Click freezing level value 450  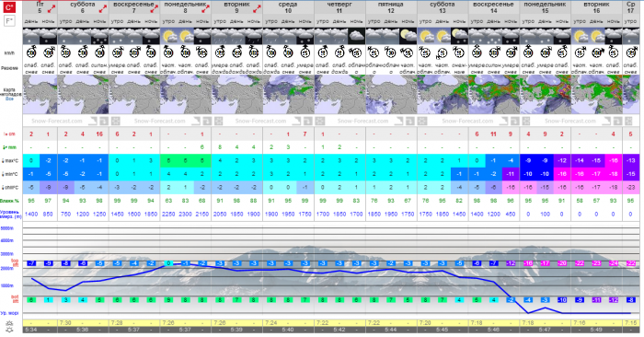coord(511,215)
